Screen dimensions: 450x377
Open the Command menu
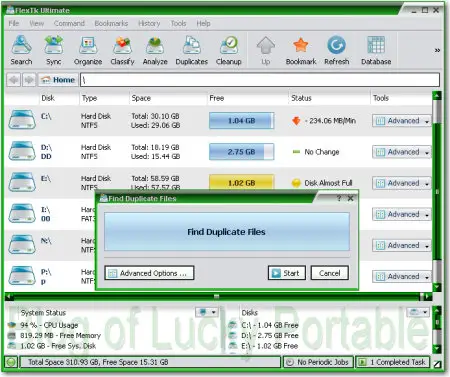69,23
